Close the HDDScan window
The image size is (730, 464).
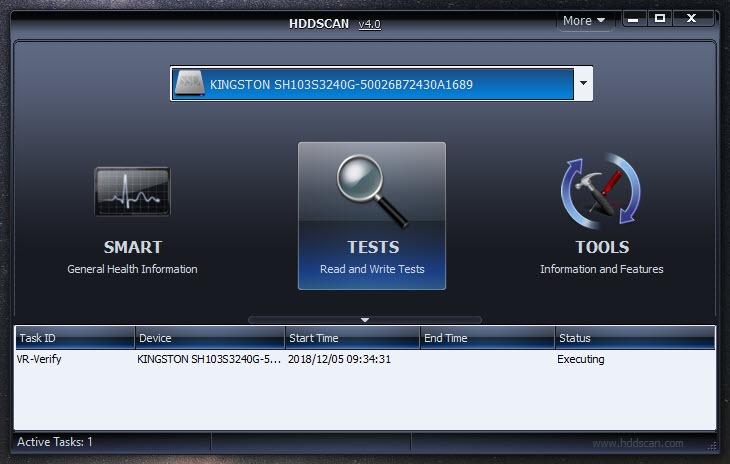tap(693, 19)
